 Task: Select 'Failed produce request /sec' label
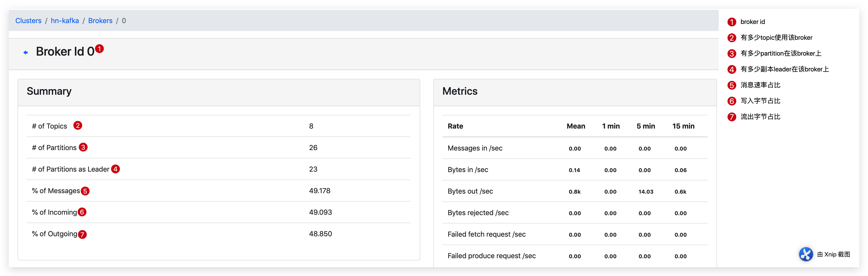click(x=492, y=256)
